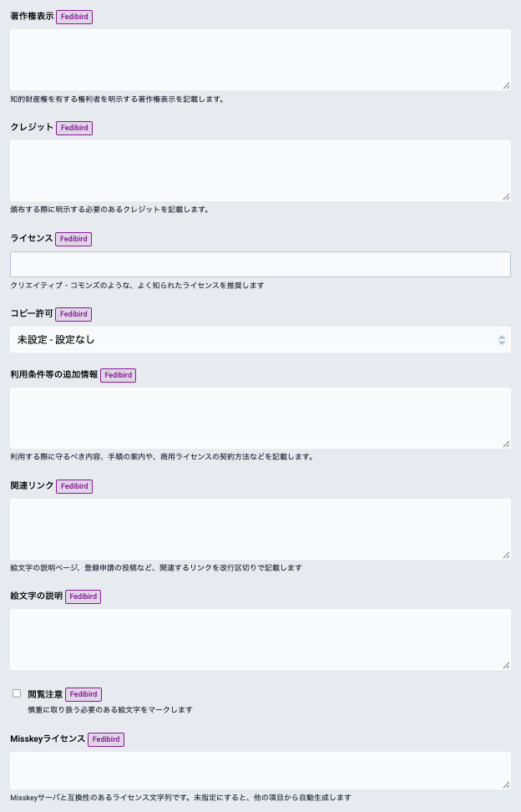Enable the 閲覧注意 checkbox
Viewport: 521px width, 812px height.
pos(17,693)
